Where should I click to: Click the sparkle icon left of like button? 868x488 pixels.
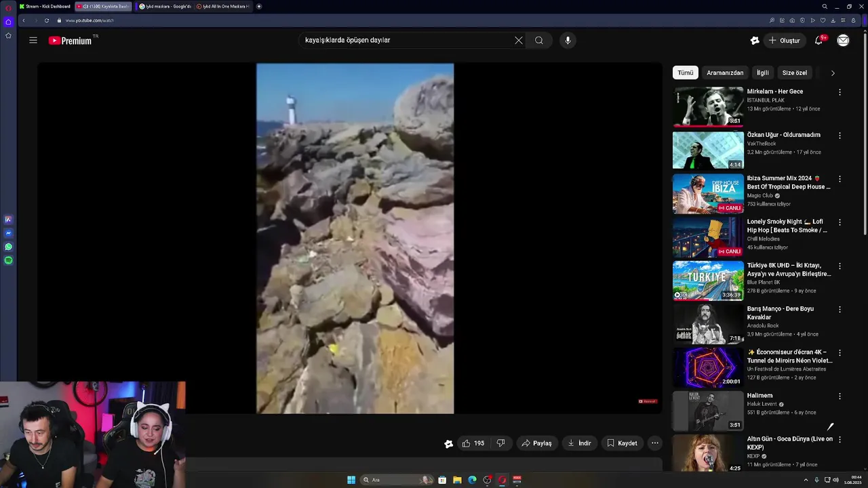pyautogui.click(x=448, y=444)
